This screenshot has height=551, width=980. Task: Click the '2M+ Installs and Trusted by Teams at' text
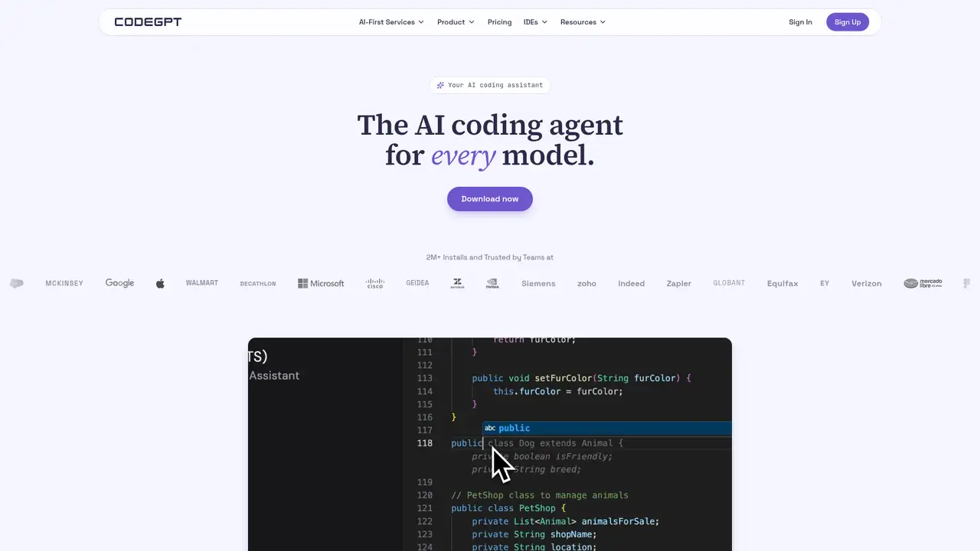(490, 257)
